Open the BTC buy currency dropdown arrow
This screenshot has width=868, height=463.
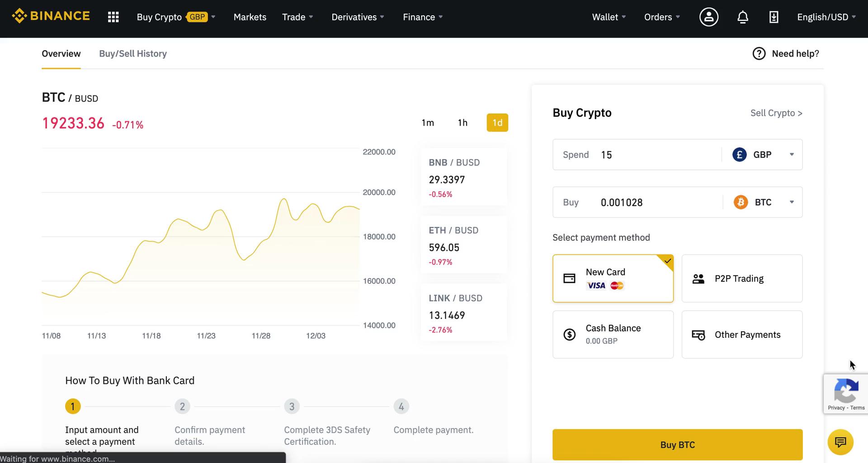coord(792,202)
